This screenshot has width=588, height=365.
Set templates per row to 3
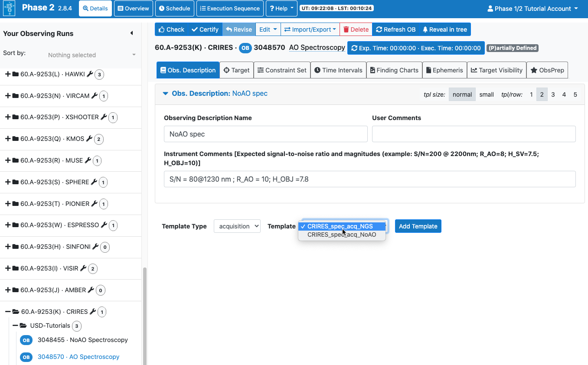click(553, 95)
